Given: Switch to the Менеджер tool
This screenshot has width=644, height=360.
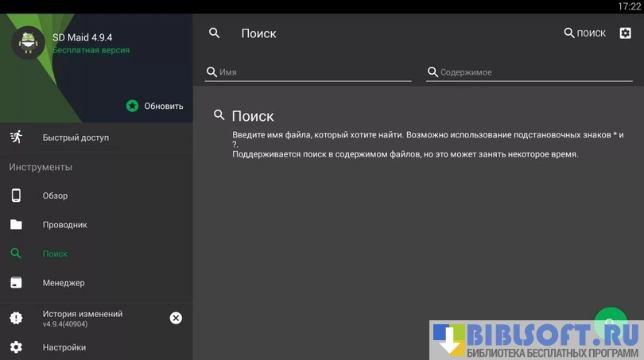Looking at the screenshot, I should point(64,283).
